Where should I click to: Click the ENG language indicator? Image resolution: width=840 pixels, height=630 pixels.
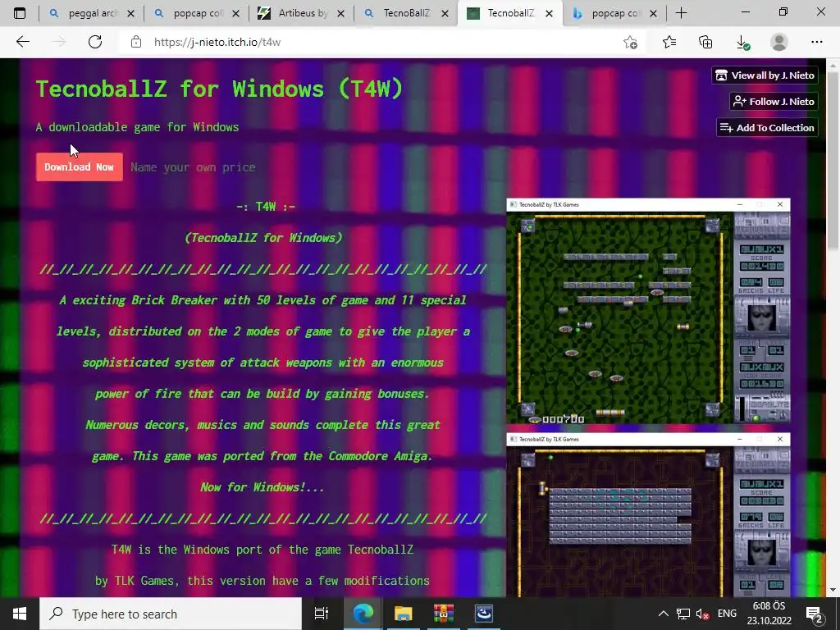click(x=727, y=614)
